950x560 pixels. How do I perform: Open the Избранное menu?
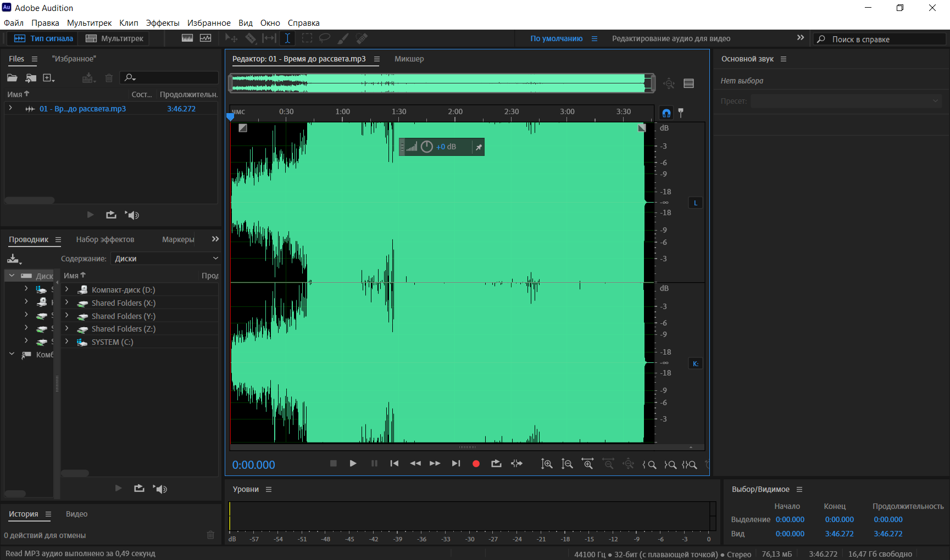209,23
